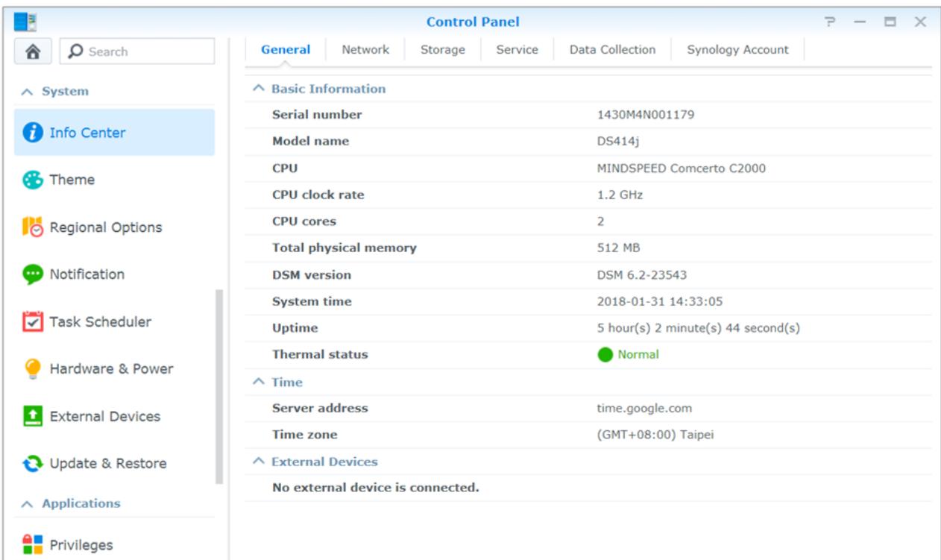Switch to the Service tab
This screenshot has width=941, height=560.
(x=517, y=50)
